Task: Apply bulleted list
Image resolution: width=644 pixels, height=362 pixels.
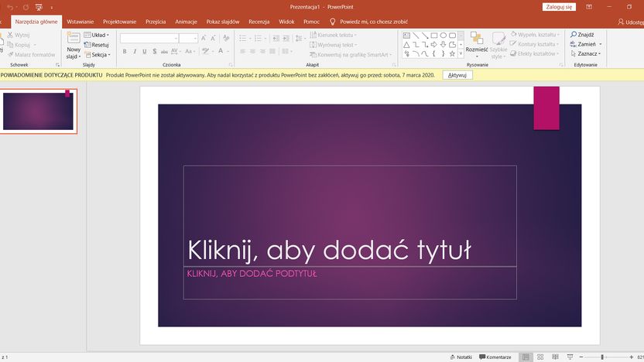Action: [243, 38]
